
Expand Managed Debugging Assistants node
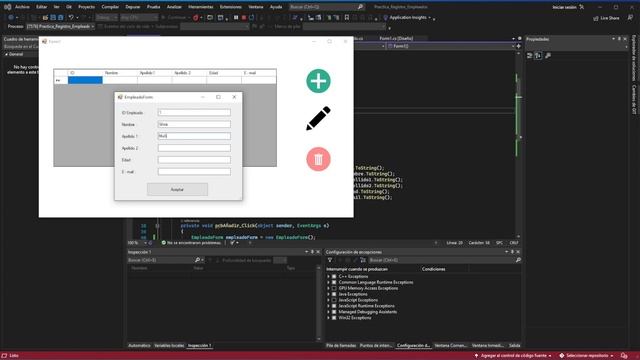[328, 312]
